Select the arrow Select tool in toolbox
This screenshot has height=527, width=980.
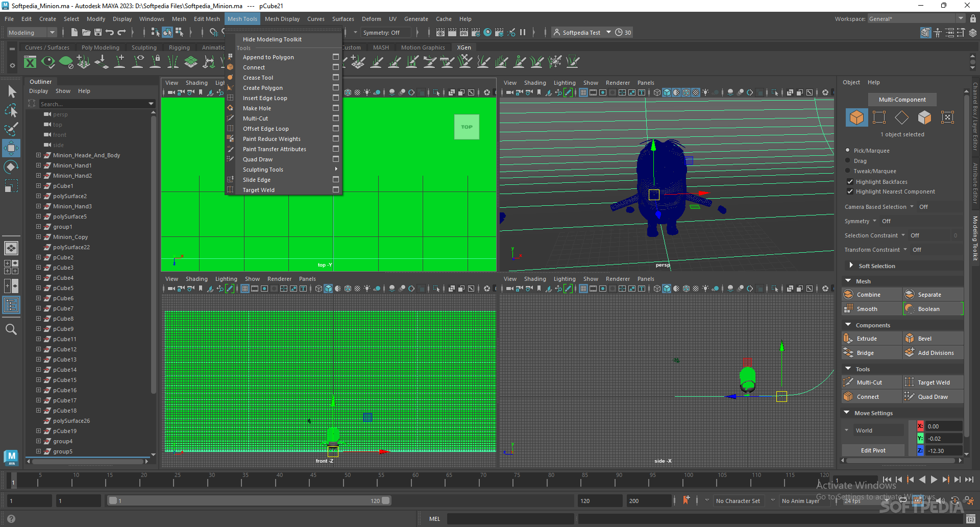(11, 92)
